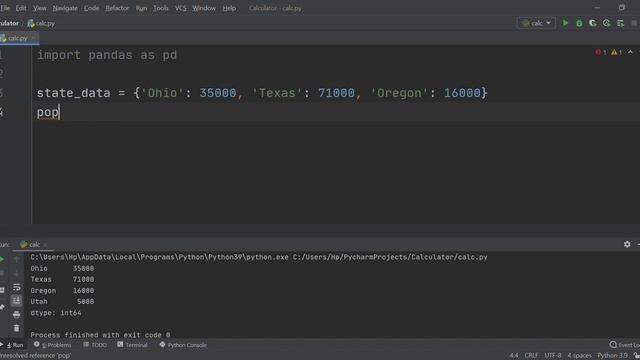Open the Run menu
This screenshot has height=360, width=640.
point(141,8)
